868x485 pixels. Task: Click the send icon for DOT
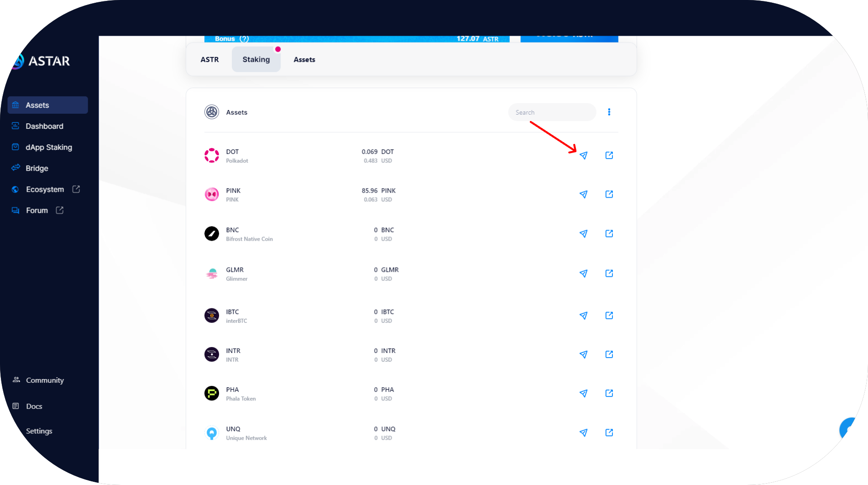click(583, 156)
